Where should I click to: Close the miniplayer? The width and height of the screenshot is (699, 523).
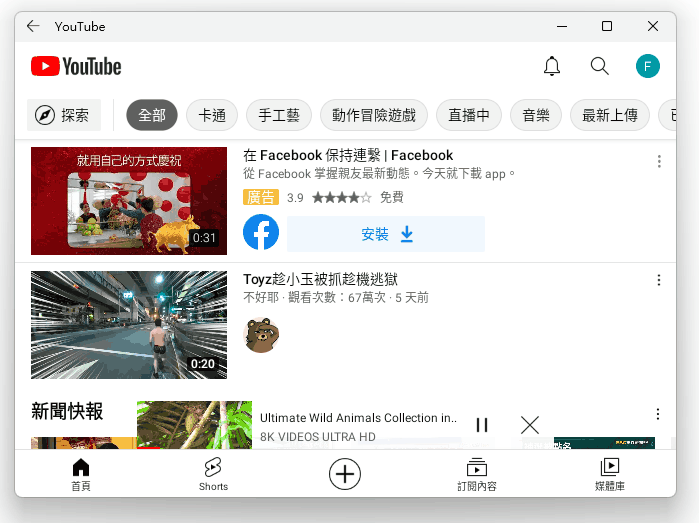(x=530, y=425)
